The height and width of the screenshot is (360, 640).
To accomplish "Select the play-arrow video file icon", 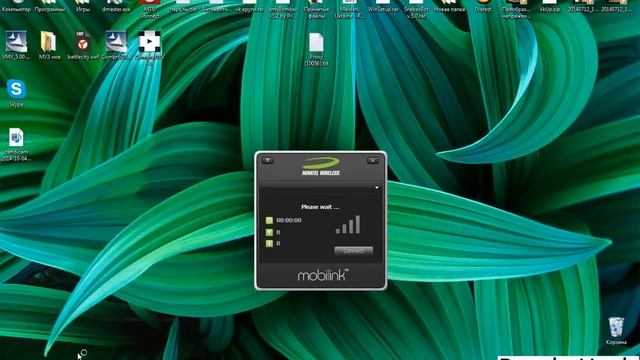I will coord(150,47).
